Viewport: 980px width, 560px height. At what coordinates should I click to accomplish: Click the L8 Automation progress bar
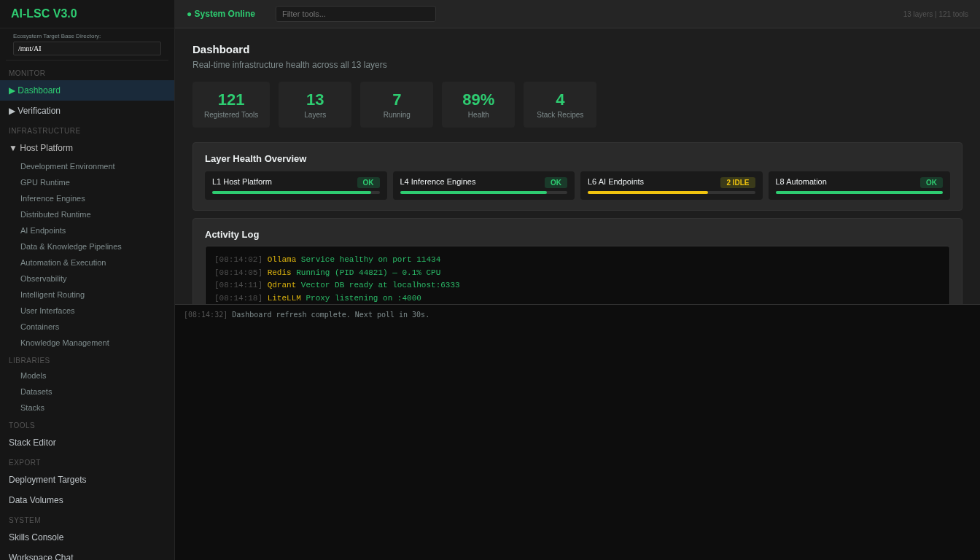click(x=859, y=192)
